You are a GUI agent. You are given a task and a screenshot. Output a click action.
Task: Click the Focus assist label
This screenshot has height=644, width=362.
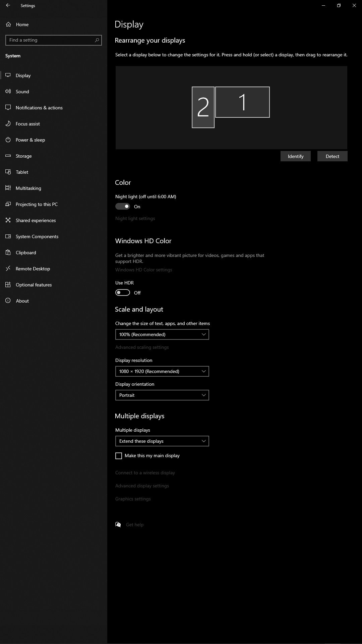(x=28, y=124)
